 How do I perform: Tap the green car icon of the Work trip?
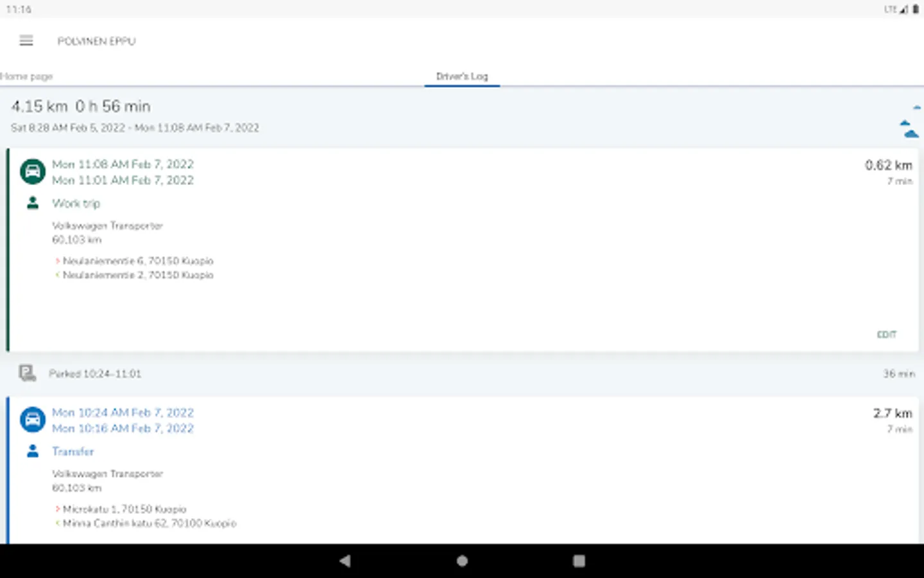click(33, 171)
